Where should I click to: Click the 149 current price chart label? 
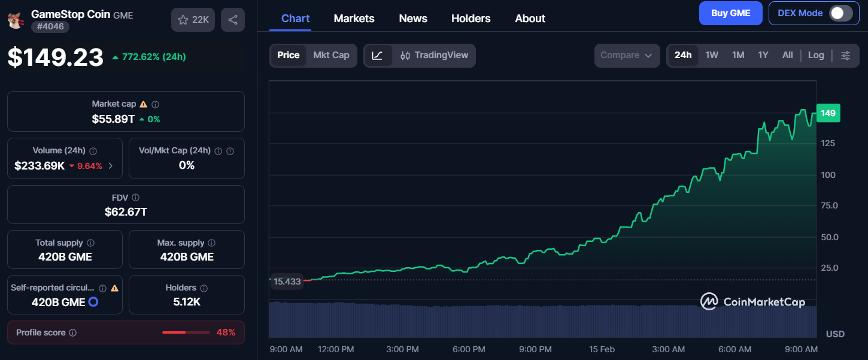tap(828, 113)
